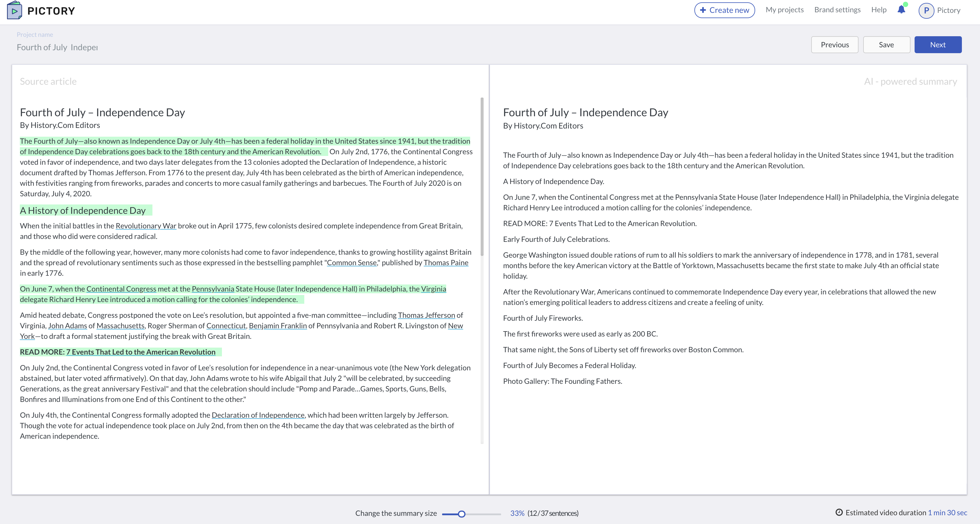This screenshot has height=524, width=980.
Task: Click the clock icon near estimated duration
Action: point(839,512)
